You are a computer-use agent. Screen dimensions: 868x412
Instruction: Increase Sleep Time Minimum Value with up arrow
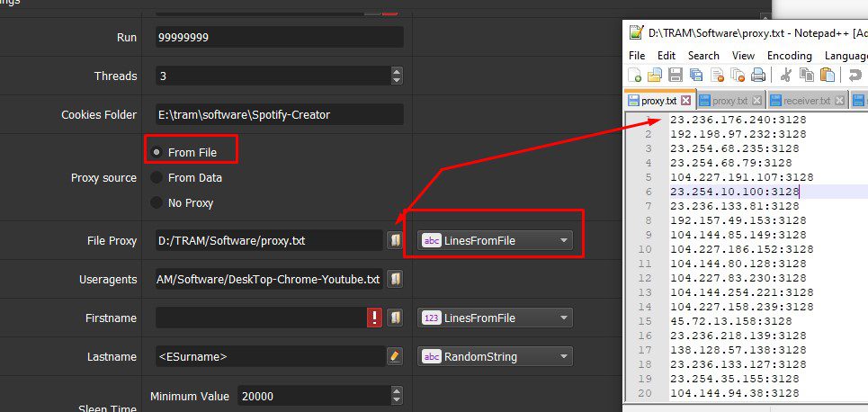(x=397, y=391)
